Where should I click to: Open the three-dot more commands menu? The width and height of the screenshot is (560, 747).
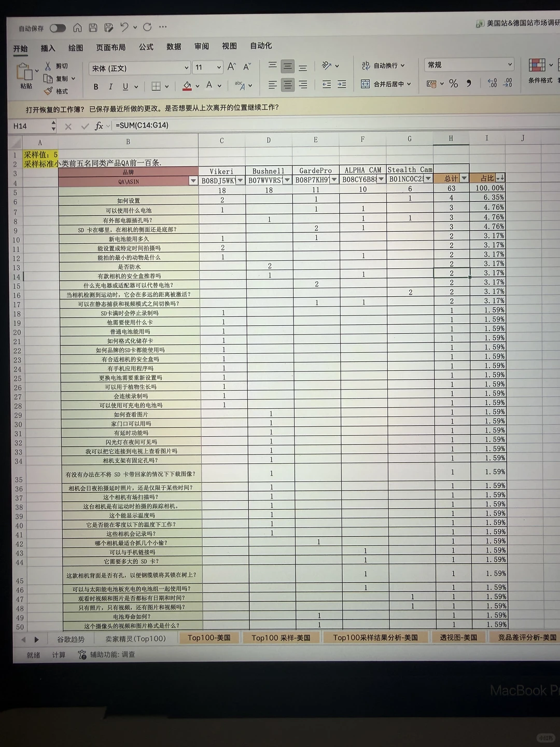[163, 27]
